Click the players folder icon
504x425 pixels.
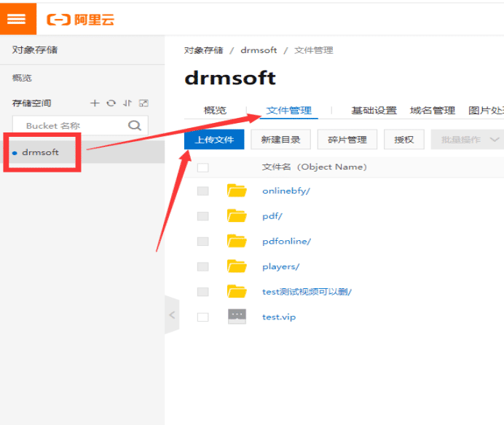click(x=237, y=266)
